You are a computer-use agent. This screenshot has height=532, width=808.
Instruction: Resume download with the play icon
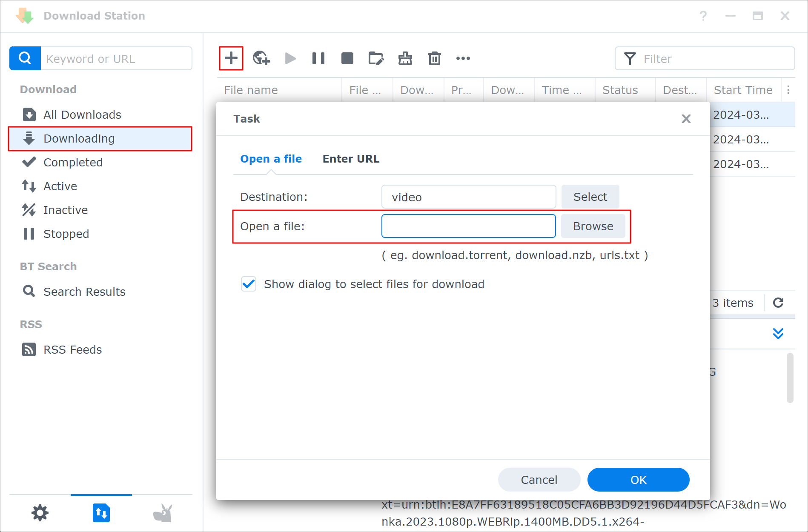click(x=290, y=58)
